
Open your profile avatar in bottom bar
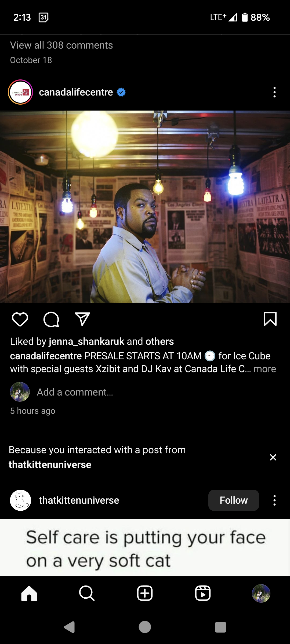261,593
